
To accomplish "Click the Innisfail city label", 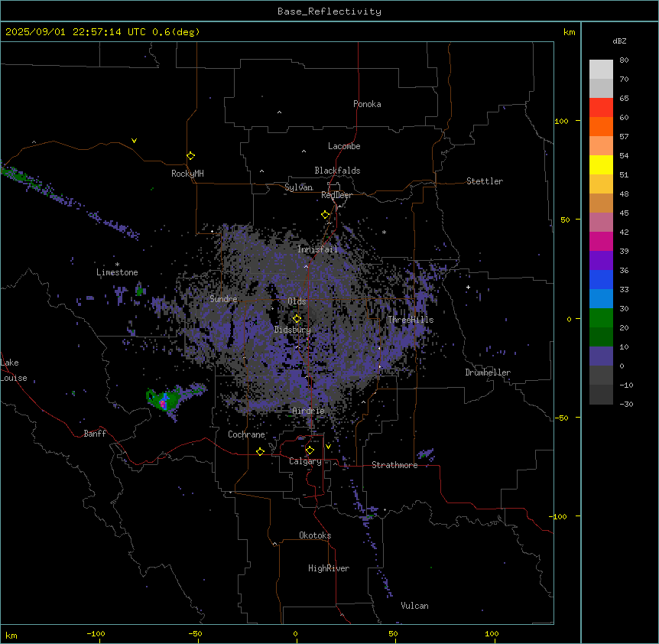I will pos(317,249).
